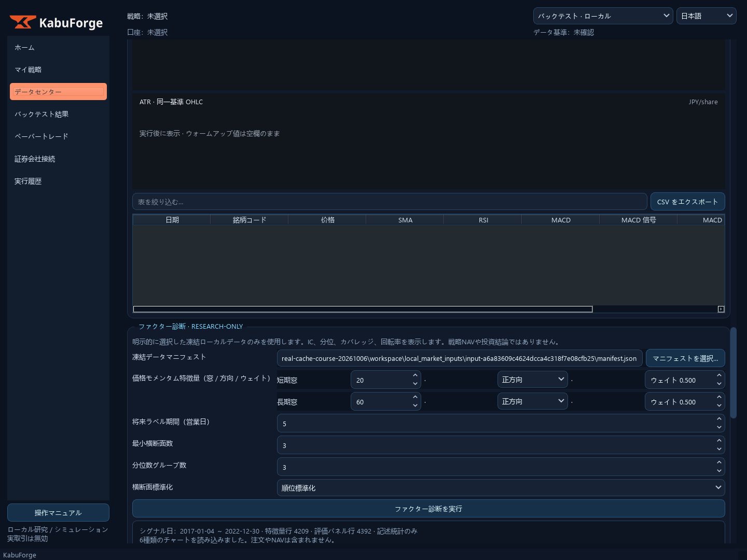Open バックテスト結果 page
This screenshot has height=560, width=747.
coord(58,114)
